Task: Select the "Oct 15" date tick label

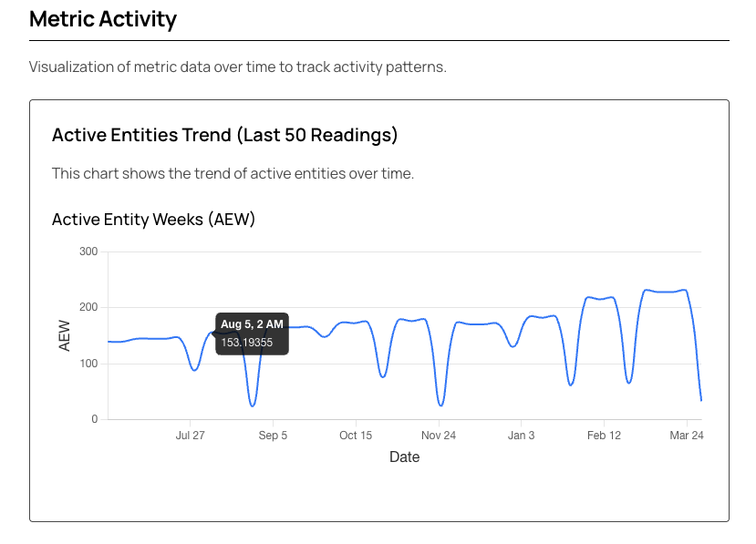Action: click(355, 436)
